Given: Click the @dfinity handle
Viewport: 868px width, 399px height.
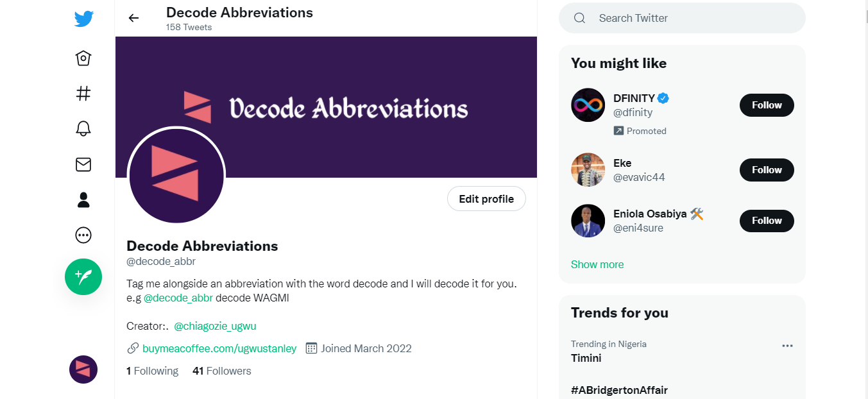Looking at the screenshot, I should pos(633,112).
